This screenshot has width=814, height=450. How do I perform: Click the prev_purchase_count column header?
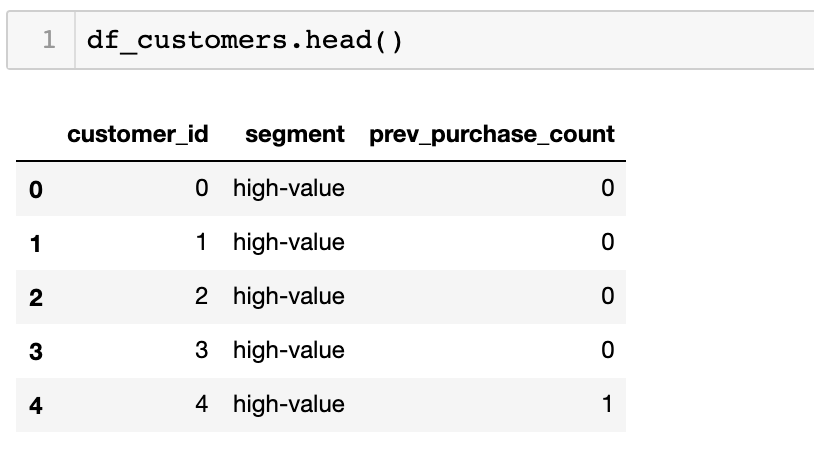pyautogui.click(x=492, y=134)
